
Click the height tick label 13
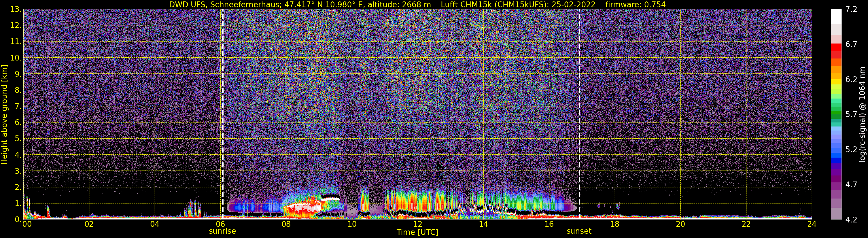[16, 10]
